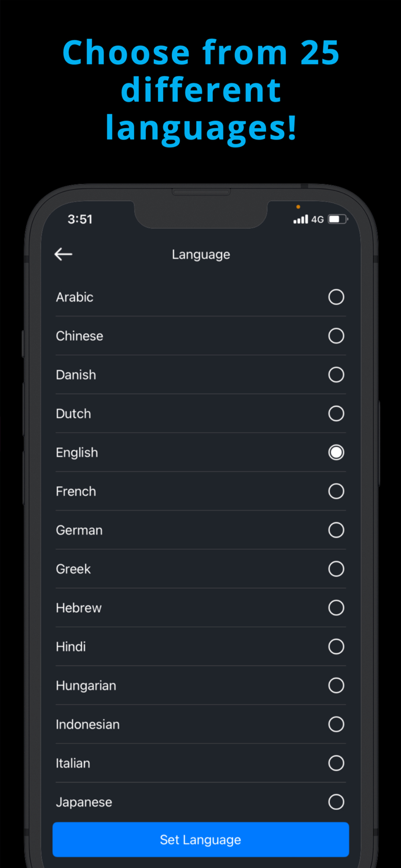
Task: Choose German via its radio button
Action: tap(336, 530)
